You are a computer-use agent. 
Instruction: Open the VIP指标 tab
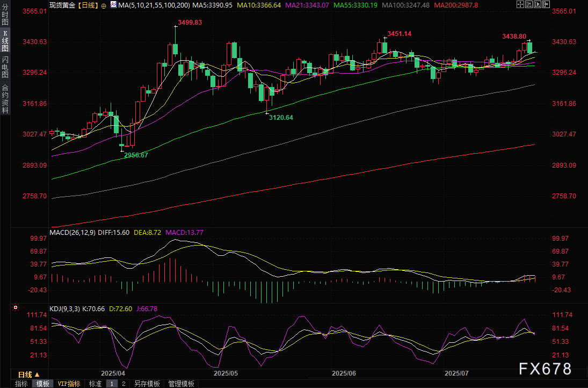[69, 384]
